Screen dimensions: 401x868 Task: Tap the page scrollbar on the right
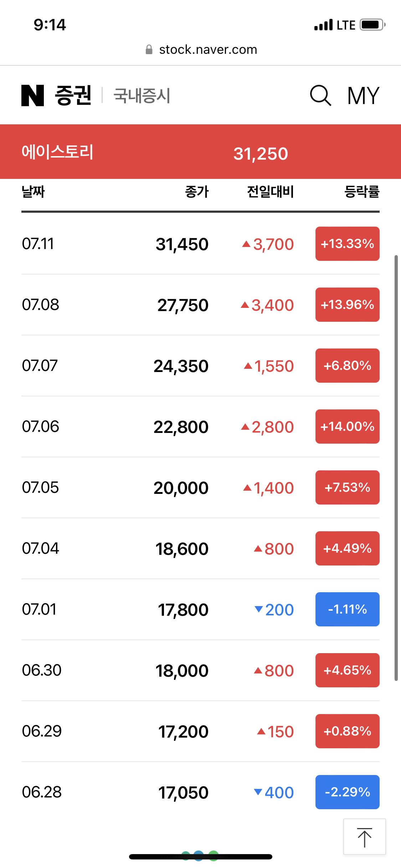coord(396,467)
